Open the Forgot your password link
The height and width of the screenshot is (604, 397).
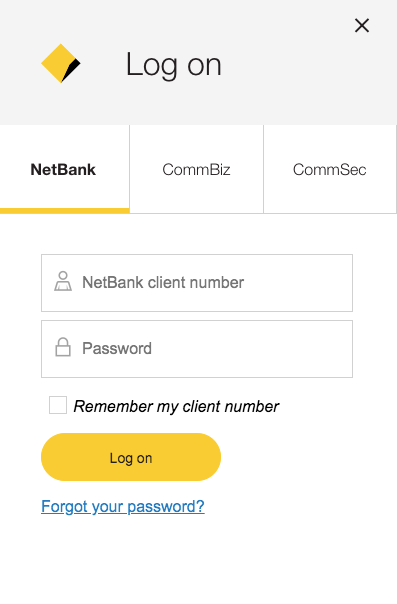[x=123, y=506]
